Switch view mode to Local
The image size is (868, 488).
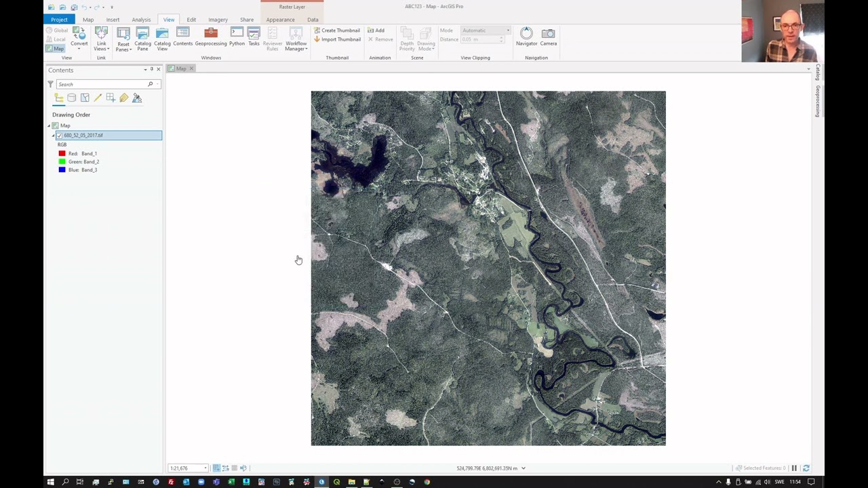click(57, 39)
